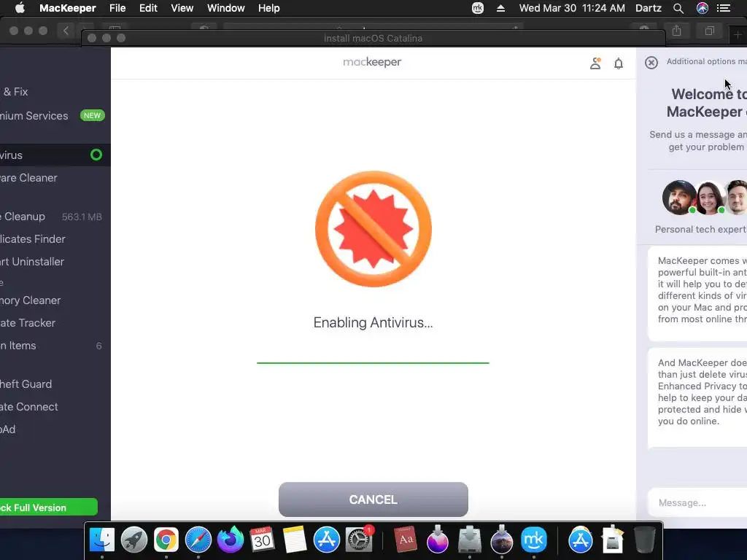Click the MacKeeper menu bar status icon
Image resolution: width=747 pixels, height=560 pixels.
477,8
